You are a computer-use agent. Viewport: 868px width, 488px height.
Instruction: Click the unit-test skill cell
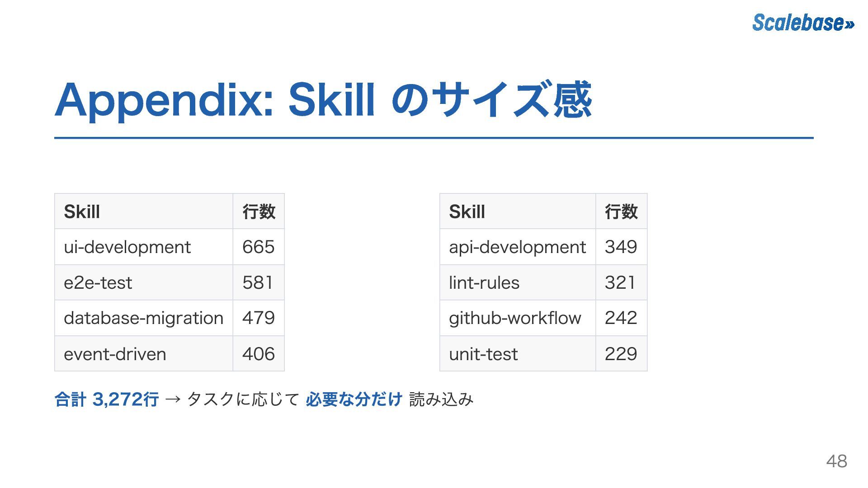483,354
